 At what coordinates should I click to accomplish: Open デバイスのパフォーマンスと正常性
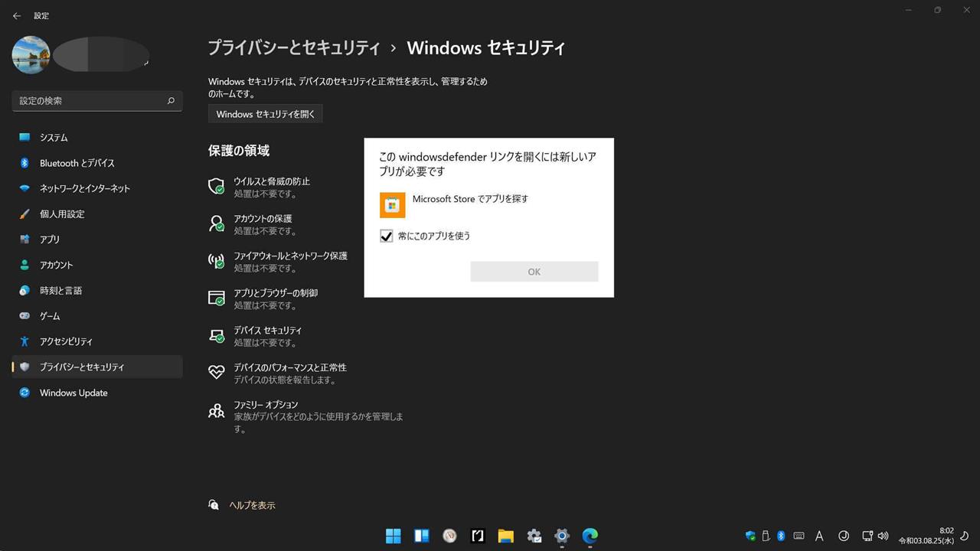point(279,373)
